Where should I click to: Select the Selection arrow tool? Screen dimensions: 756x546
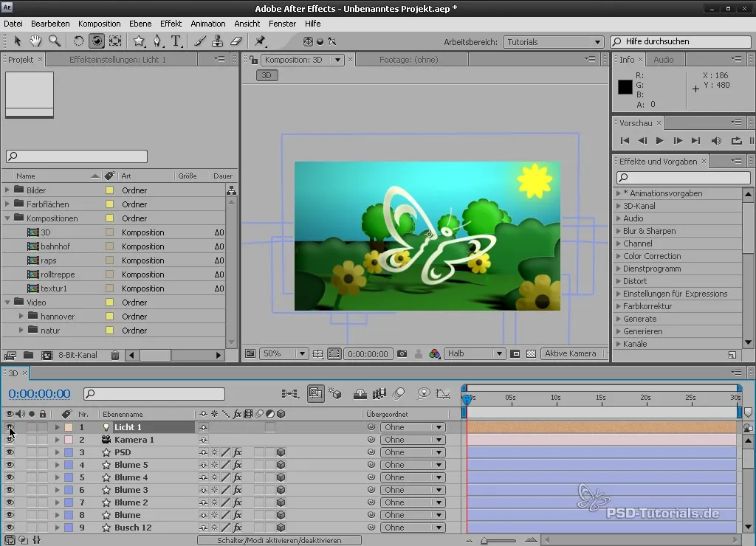pos(18,41)
